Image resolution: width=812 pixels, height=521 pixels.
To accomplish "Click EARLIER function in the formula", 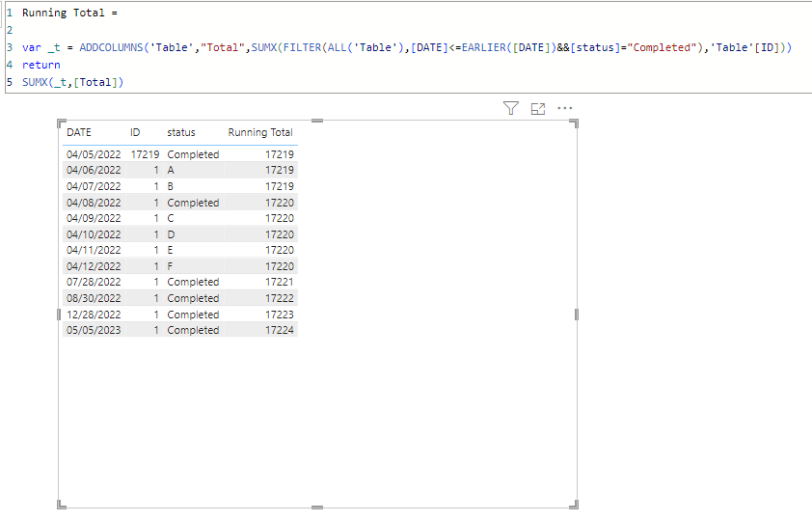I will click(x=484, y=47).
